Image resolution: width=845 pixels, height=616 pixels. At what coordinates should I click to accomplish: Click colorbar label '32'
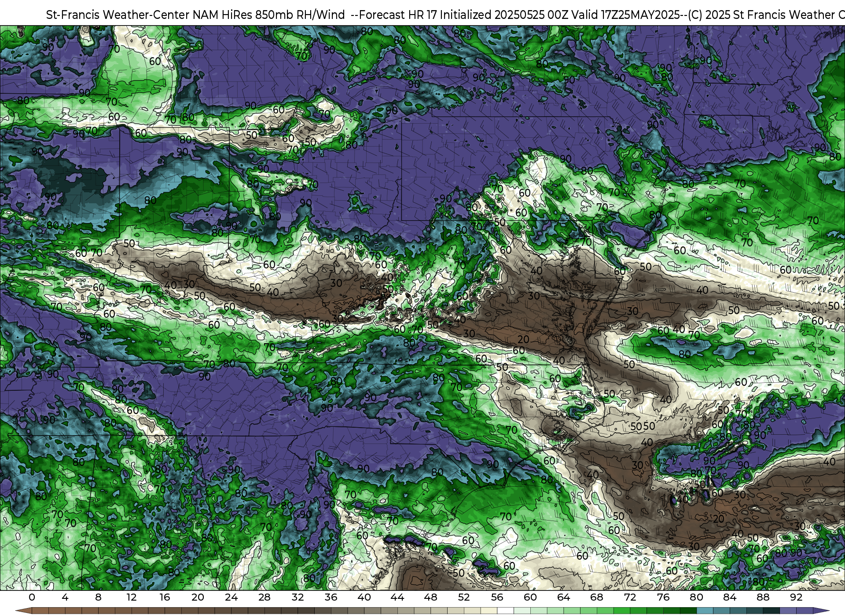298,597
